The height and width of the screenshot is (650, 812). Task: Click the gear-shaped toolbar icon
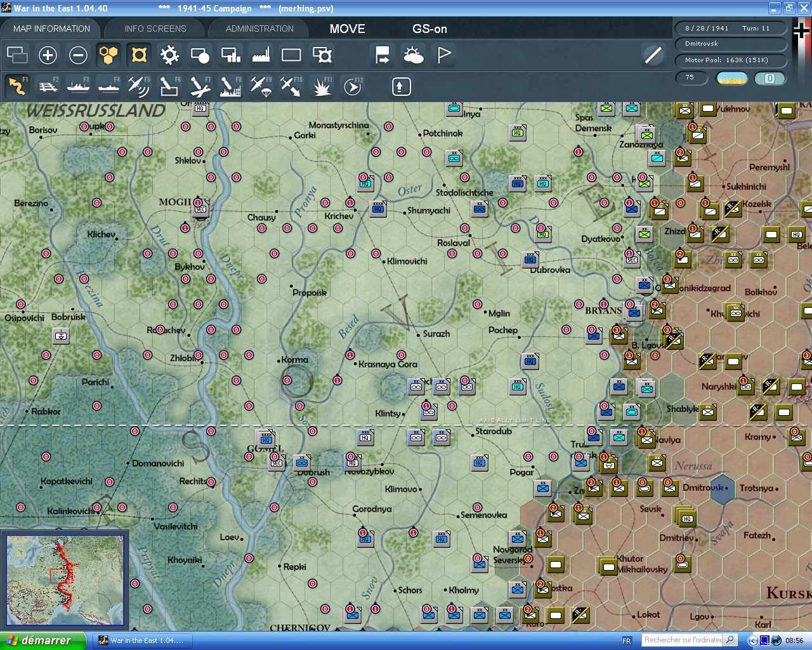169,55
